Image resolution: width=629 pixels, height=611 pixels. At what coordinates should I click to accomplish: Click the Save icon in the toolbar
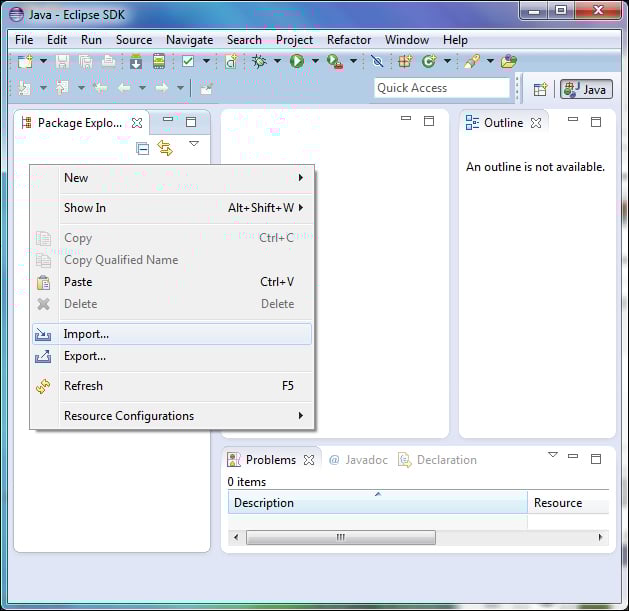(62, 62)
